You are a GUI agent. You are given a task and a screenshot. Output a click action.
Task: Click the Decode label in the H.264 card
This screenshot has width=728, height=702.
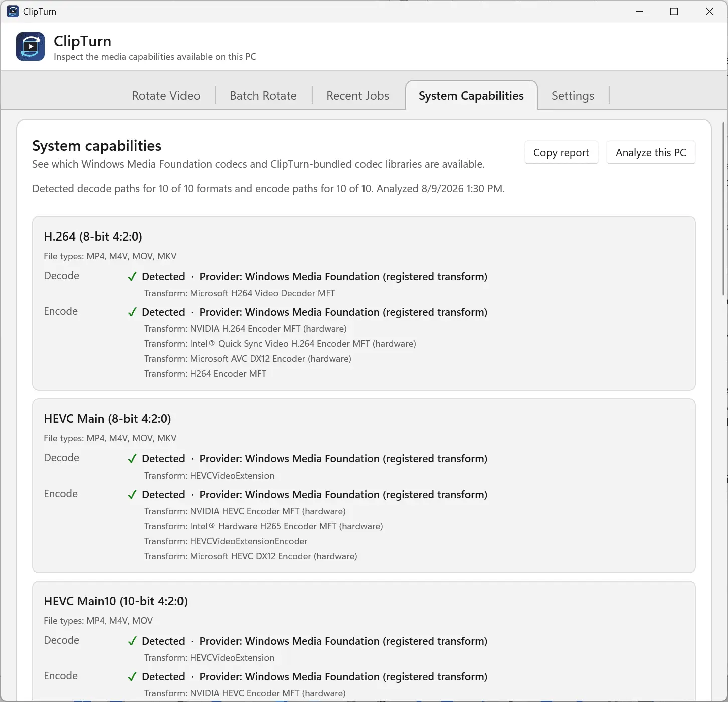[x=61, y=276]
